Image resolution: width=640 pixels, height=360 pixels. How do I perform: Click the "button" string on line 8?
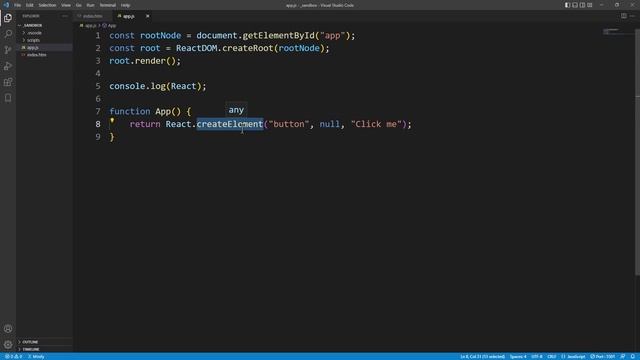(289, 124)
